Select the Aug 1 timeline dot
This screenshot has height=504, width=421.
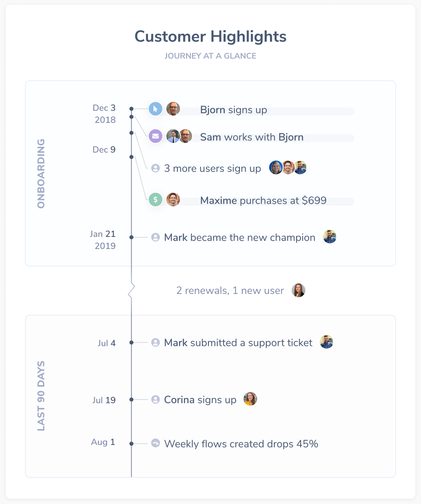coord(132,443)
